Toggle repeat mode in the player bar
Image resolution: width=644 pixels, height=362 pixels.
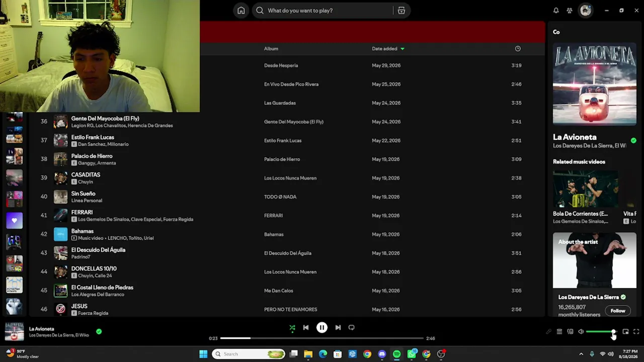pyautogui.click(x=352, y=328)
